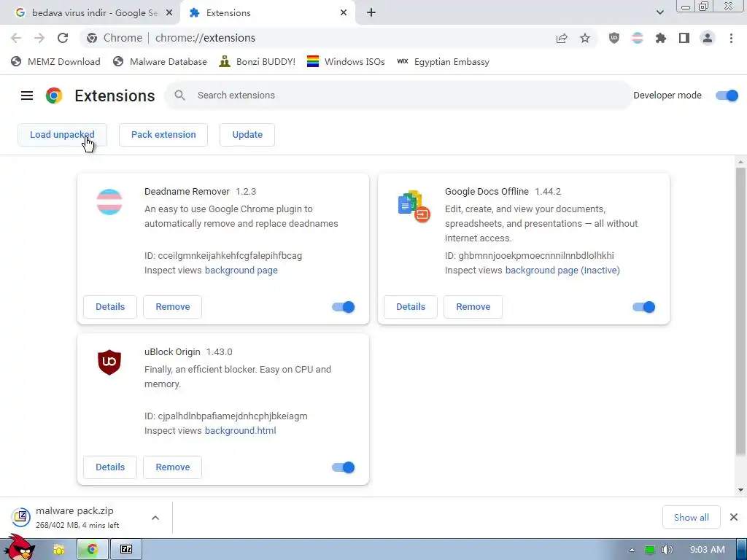Inspect Deadname Remover background page link
The width and height of the screenshot is (747, 560).
241,271
